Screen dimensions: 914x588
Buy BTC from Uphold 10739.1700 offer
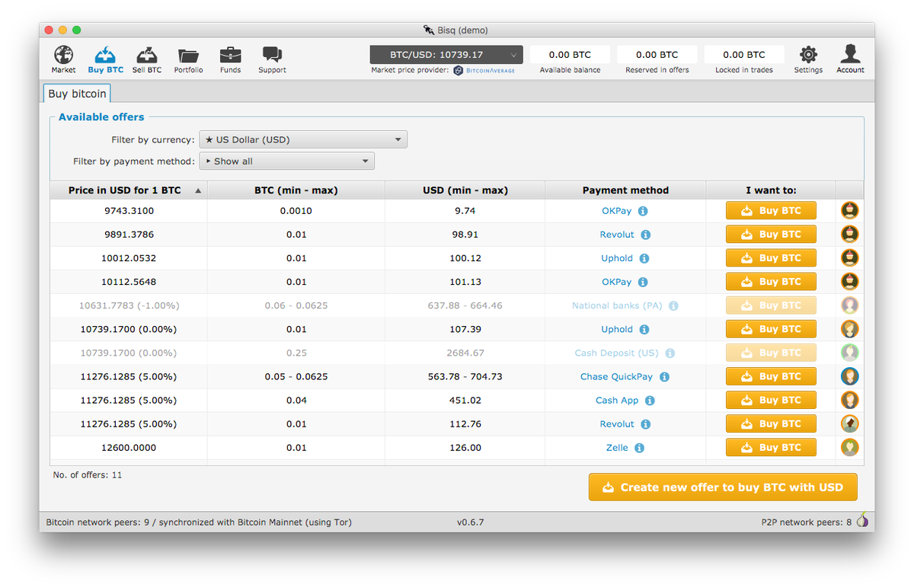pyautogui.click(x=771, y=329)
